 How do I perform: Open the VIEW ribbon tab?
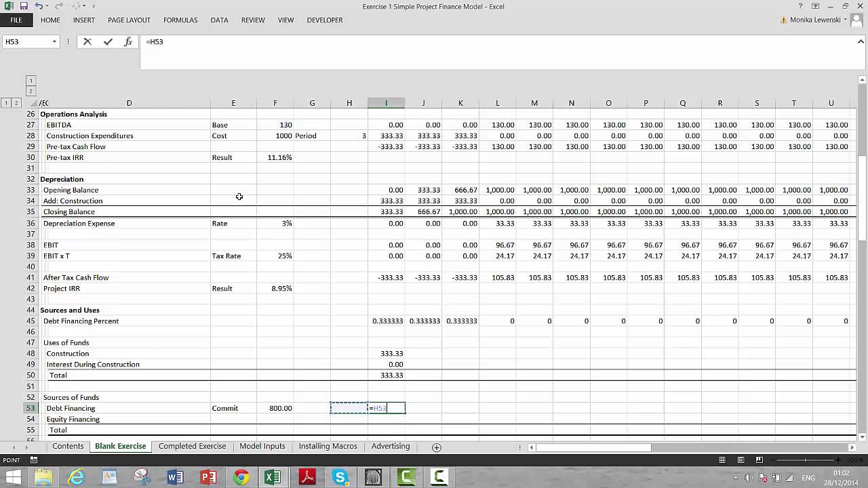(x=285, y=20)
